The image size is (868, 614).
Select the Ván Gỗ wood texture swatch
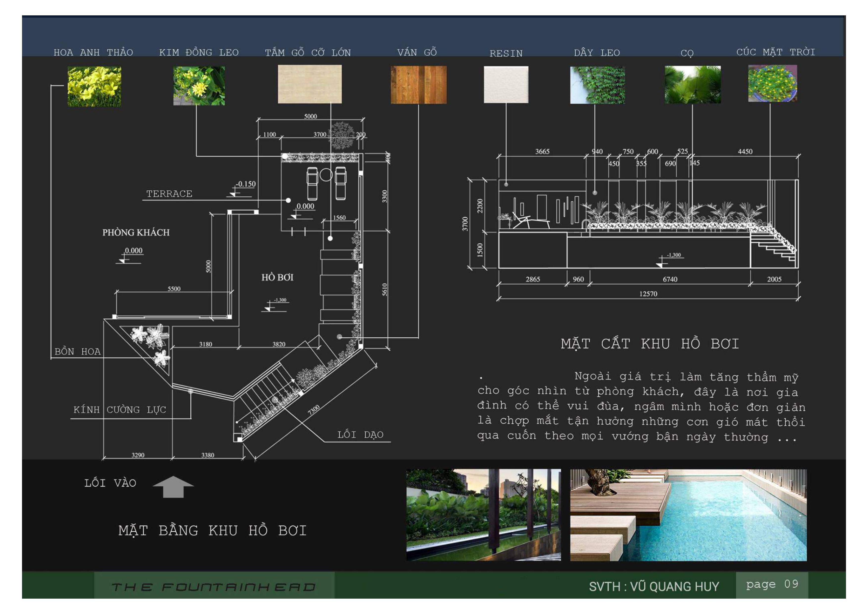pos(419,85)
